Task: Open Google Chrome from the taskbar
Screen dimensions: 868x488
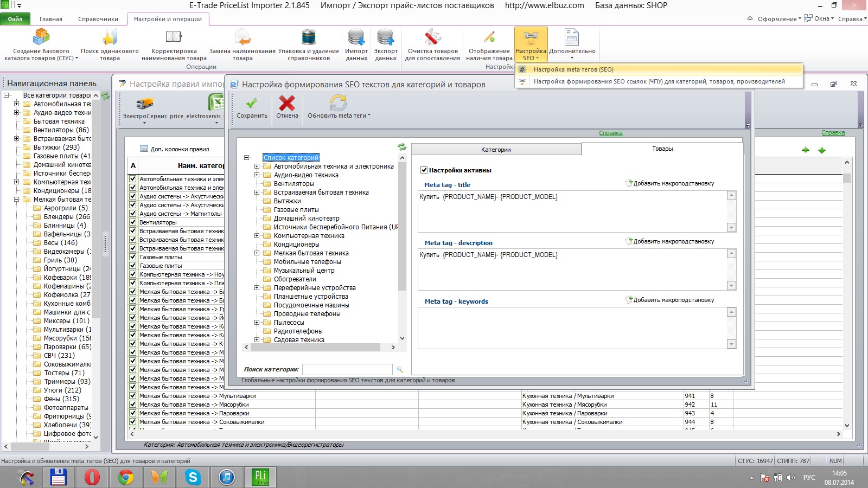Action: pos(126,477)
